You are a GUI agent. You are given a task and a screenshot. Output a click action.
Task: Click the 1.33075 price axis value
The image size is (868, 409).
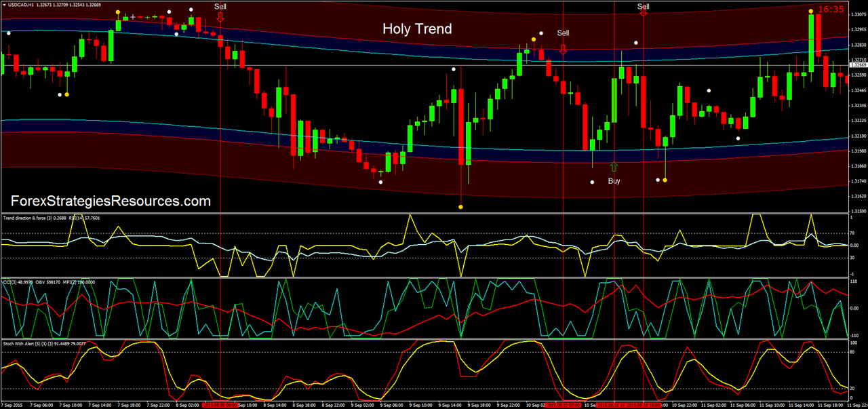tap(859, 14)
